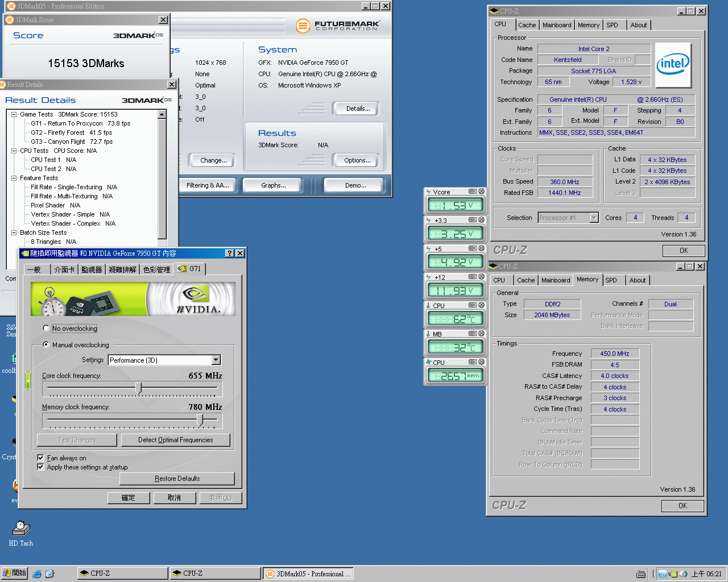Viewport: 728px width, 582px height.
Task: Close the MB temperature monitor gadget
Action: coord(481,334)
